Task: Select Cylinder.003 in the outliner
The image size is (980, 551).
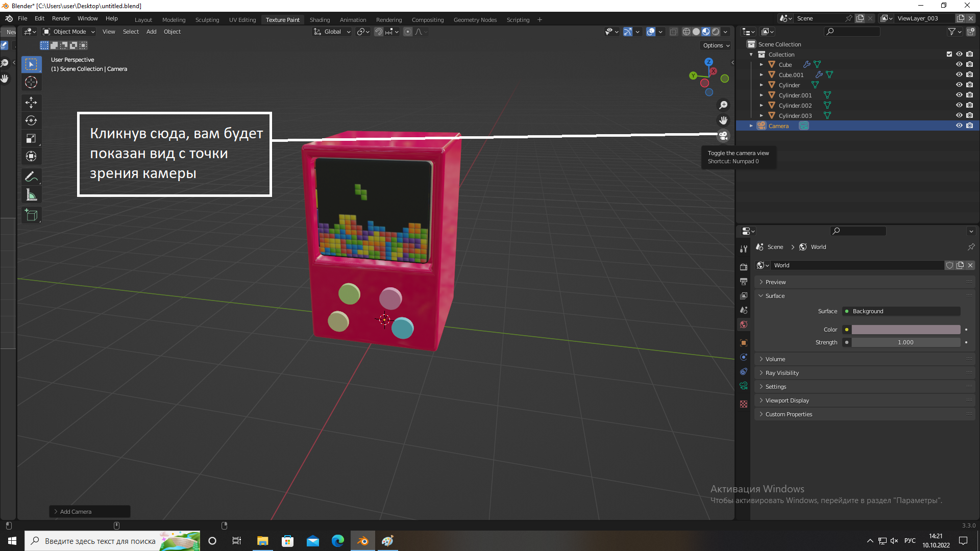Action: 795,116
